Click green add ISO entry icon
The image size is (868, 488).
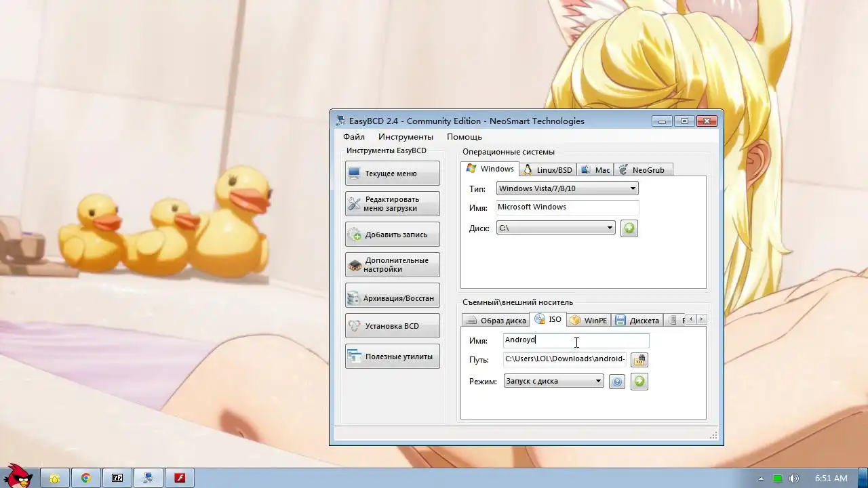639,382
